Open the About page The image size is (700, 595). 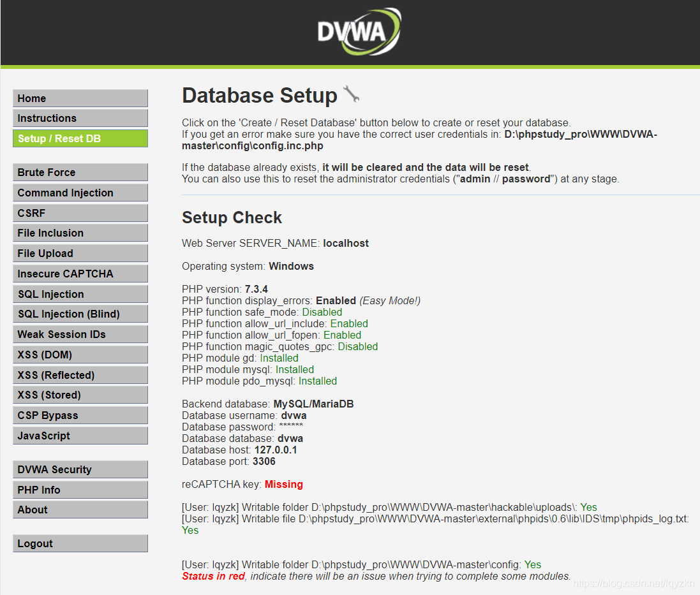click(x=80, y=510)
